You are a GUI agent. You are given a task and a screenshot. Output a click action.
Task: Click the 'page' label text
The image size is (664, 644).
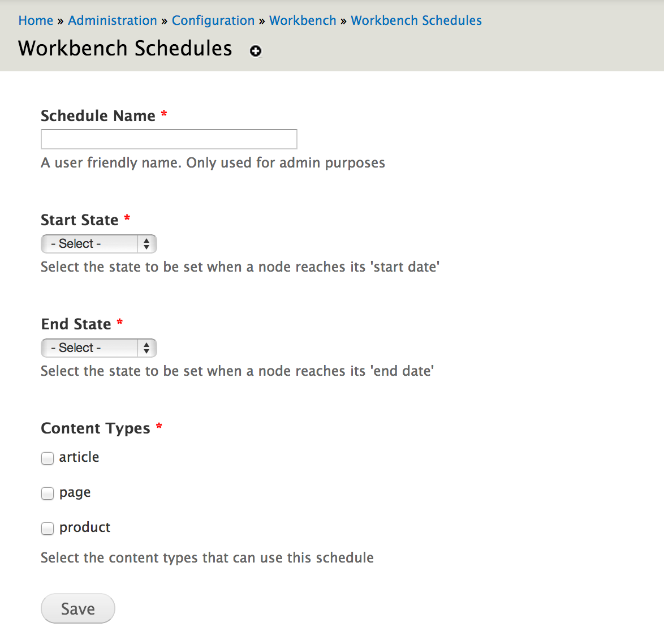pos(75,493)
